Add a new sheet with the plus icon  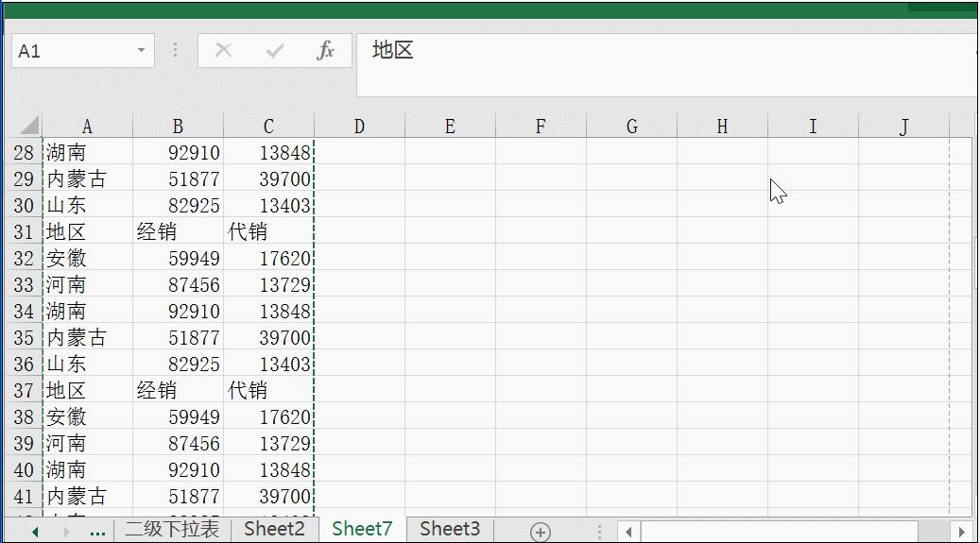(540, 532)
